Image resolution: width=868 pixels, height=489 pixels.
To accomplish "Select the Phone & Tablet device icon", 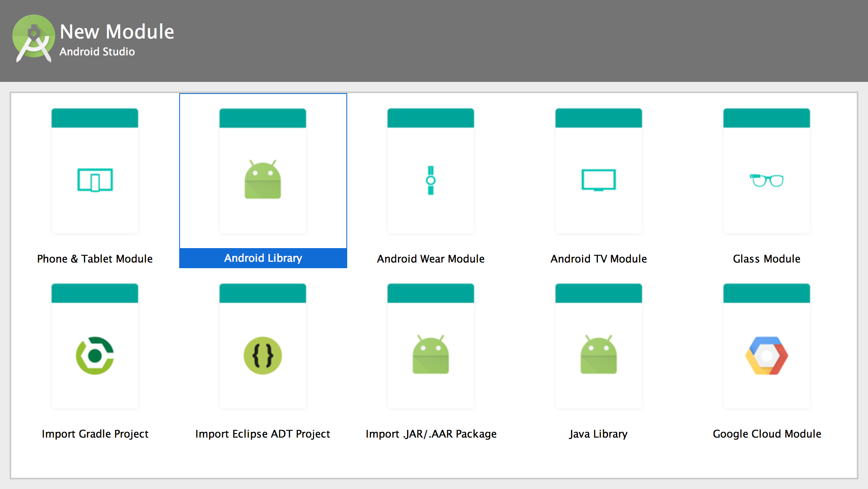I will 95,180.
